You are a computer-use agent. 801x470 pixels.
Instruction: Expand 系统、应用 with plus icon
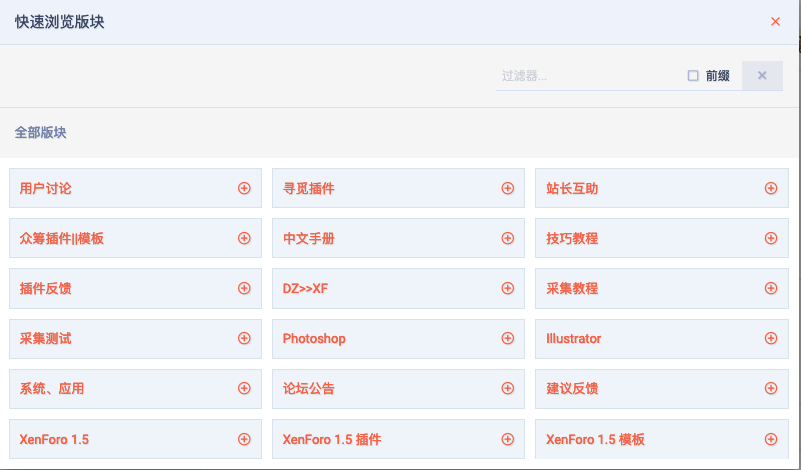coord(244,388)
